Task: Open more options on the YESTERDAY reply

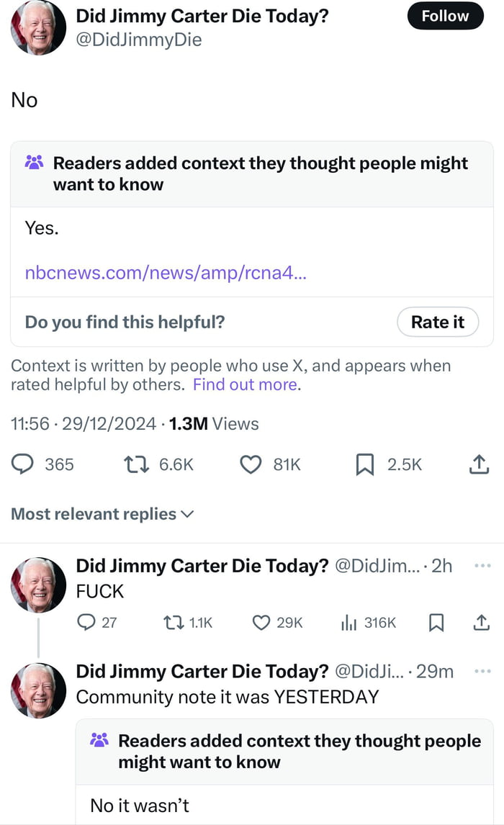Action: (x=482, y=672)
